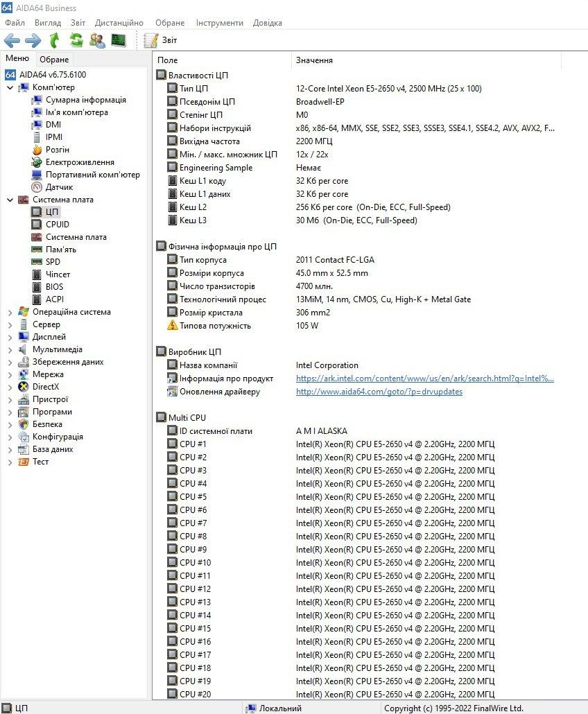The width and height of the screenshot is (588, 714).
Task: Select the ACPI chip icon
Action: (37, 299)
